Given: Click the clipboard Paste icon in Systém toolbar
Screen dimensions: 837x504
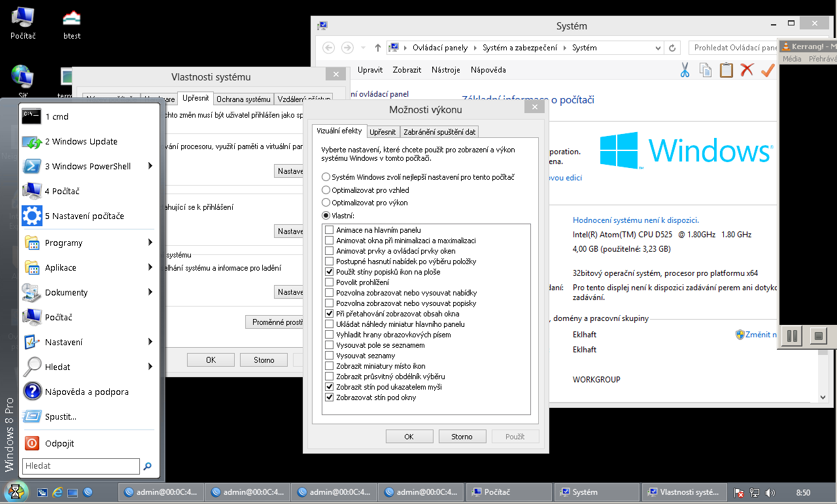Looking at the screenshot, I should (726, 70).
